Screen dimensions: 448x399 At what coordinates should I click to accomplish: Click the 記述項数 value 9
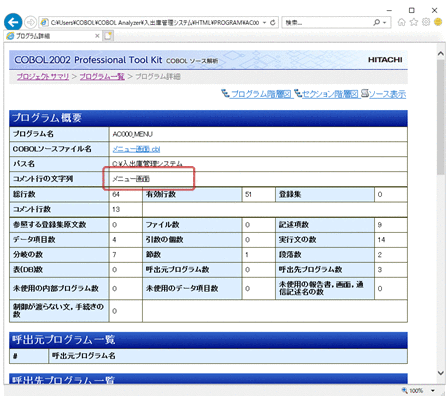(380, 225)
